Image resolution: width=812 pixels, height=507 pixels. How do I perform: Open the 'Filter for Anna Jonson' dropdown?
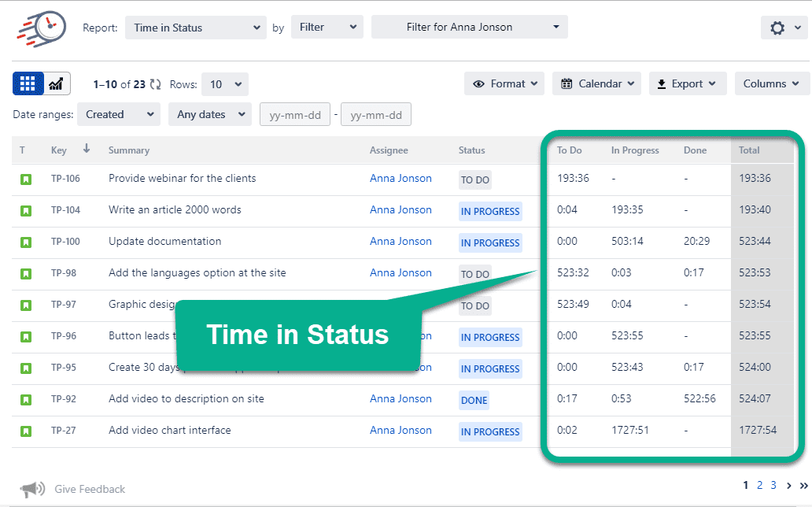pyautogui.click(x=469, y=26)
